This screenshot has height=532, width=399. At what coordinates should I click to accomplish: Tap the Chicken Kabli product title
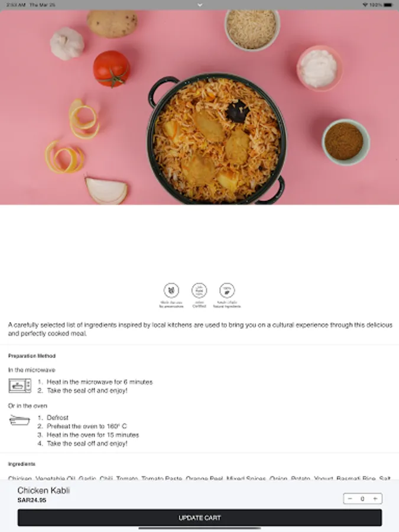(x=44, y=490)
